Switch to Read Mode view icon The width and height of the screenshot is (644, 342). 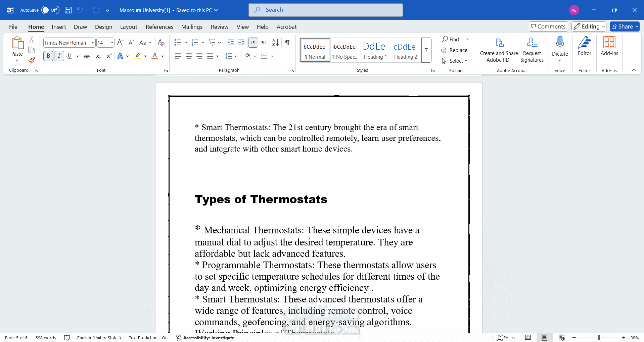528,338
